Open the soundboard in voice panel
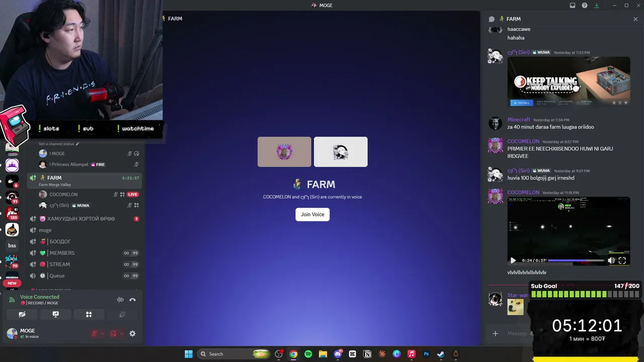Viewport: 644px width, 362px height. pos(122,314)
